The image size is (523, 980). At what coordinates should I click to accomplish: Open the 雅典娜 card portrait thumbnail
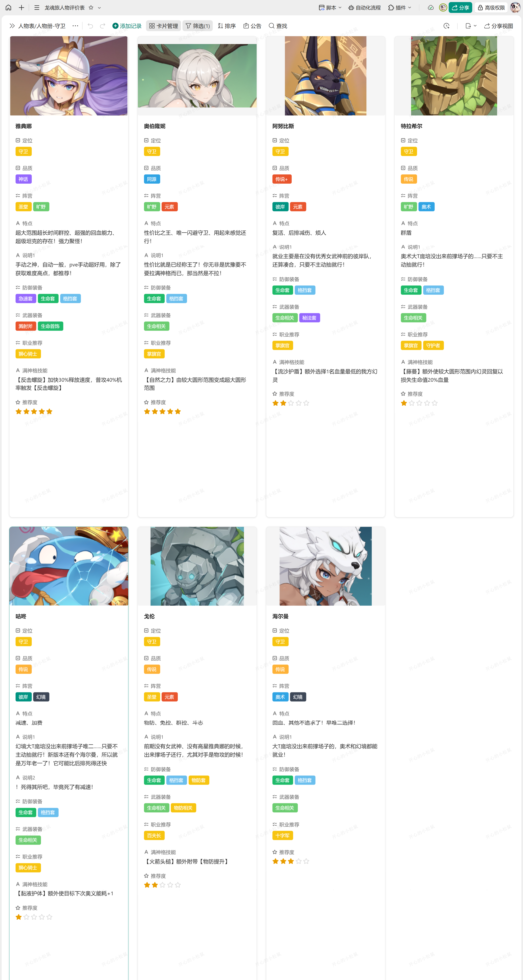pyautogui.click(x=69, y=76)
